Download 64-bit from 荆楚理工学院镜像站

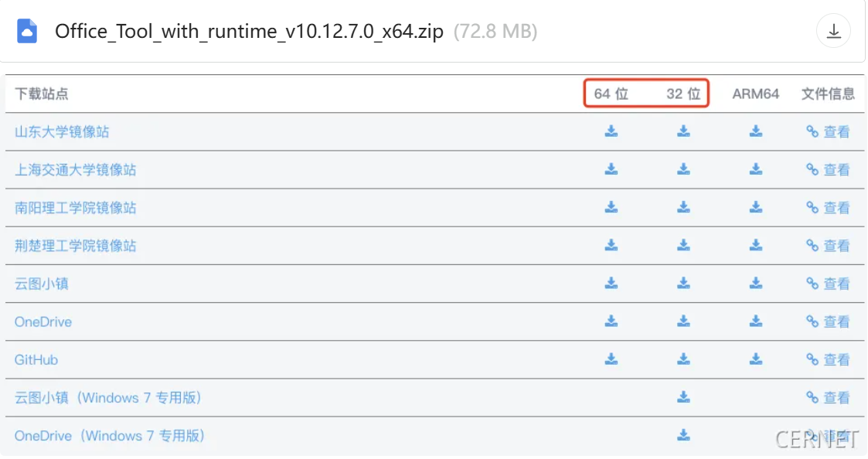(x=611, y=245)
